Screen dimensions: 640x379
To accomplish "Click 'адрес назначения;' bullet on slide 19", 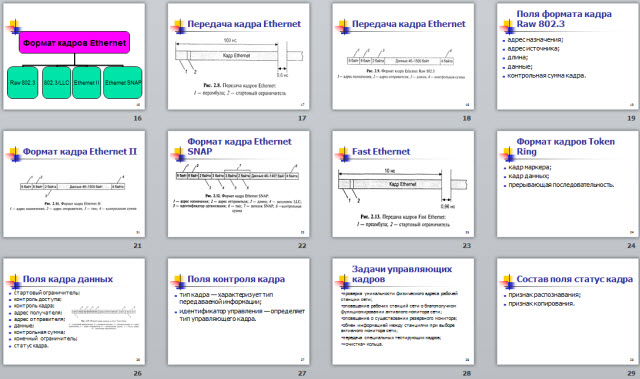I will coord(535,40).
